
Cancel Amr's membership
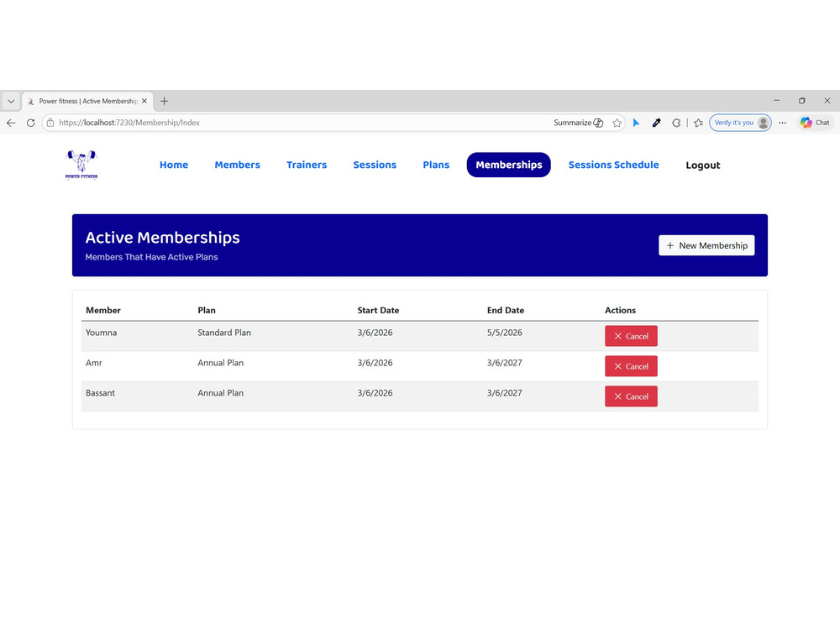coord(631,366)
